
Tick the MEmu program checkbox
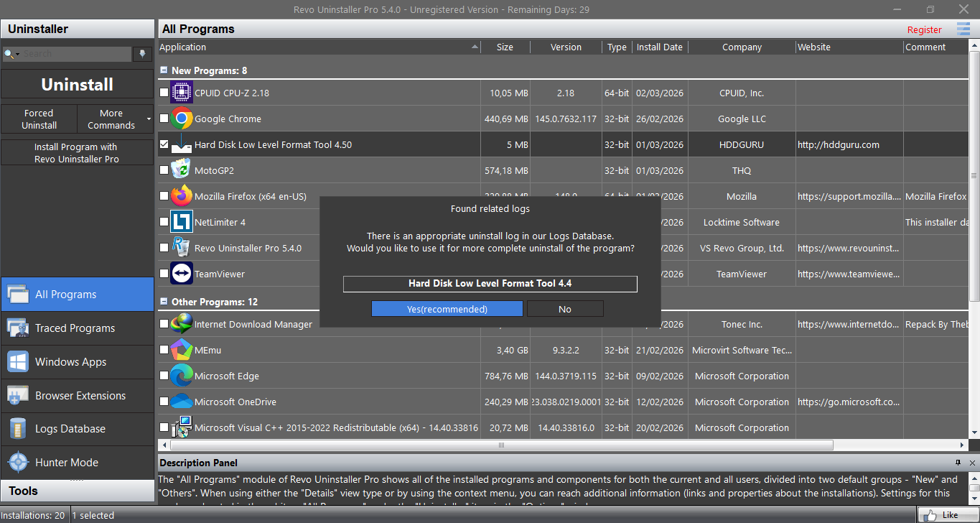click(164, 350)
